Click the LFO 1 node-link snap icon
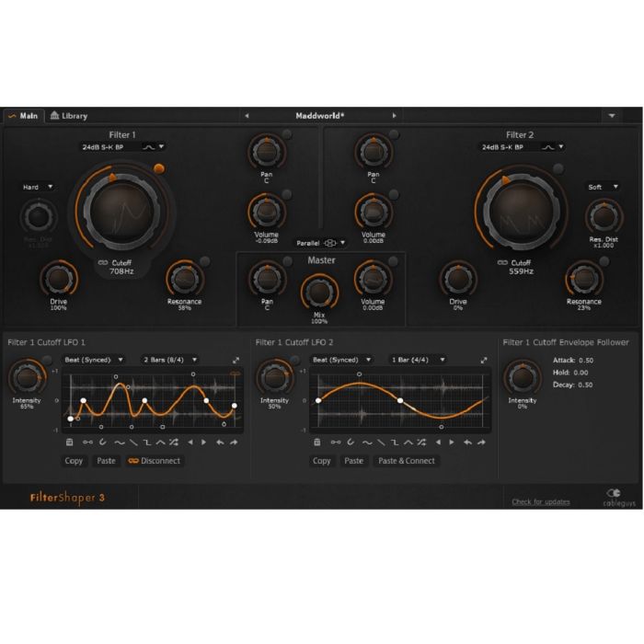 [x=87, y=442]
